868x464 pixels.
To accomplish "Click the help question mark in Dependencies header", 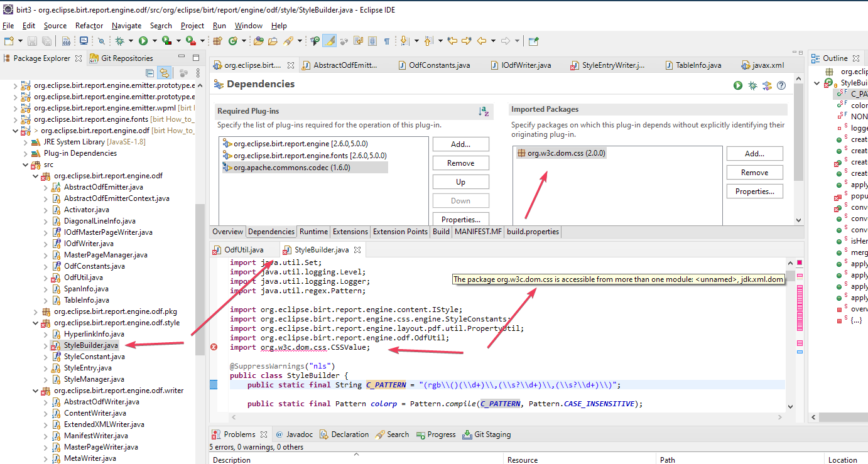I will click(781, 85).
